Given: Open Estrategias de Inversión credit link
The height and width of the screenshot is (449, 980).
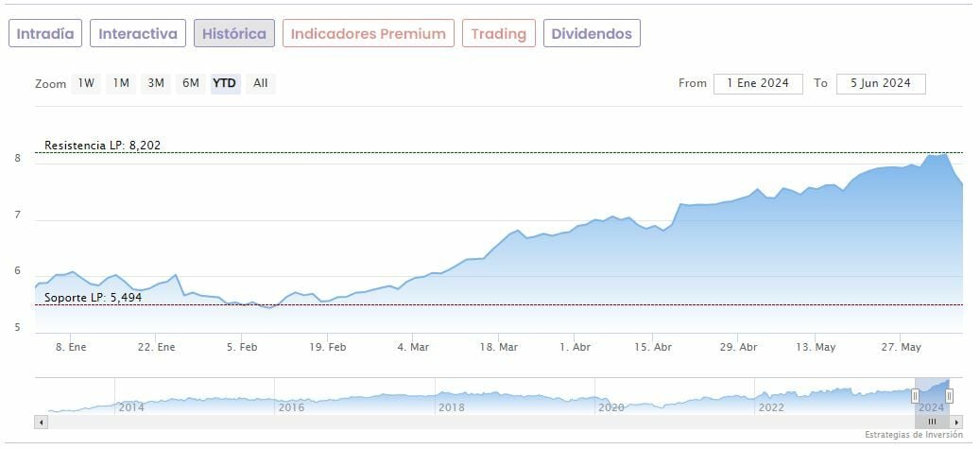Looking at the screenshot, I should coord(913,435).
